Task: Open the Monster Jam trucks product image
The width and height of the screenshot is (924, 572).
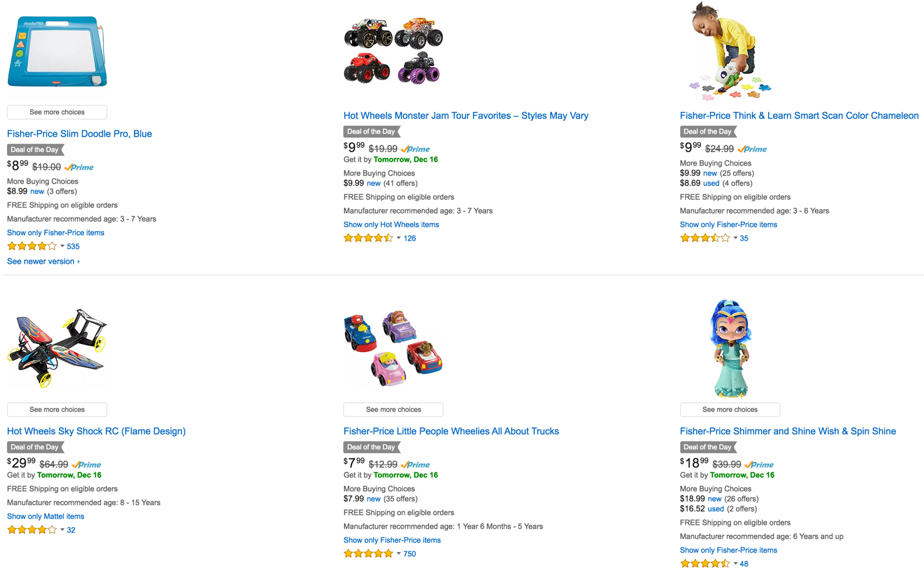Action: [393, 51]
